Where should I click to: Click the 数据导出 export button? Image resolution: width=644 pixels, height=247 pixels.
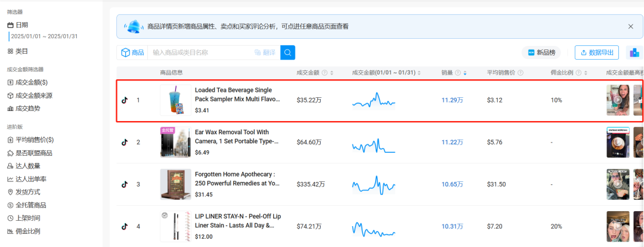[596, 53]
